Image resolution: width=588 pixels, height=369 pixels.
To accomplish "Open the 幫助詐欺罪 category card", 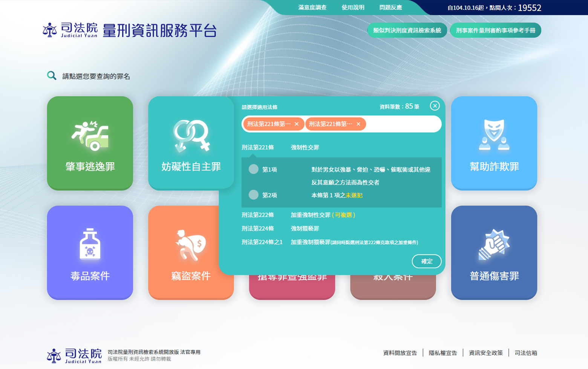I will [x=494, y=143].
